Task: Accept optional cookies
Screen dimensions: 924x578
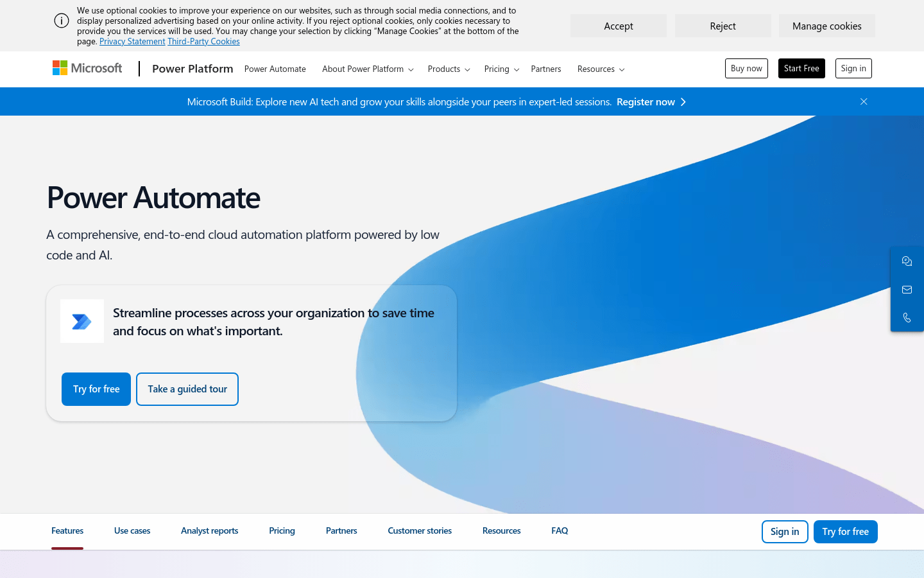Action: (619, 26)
